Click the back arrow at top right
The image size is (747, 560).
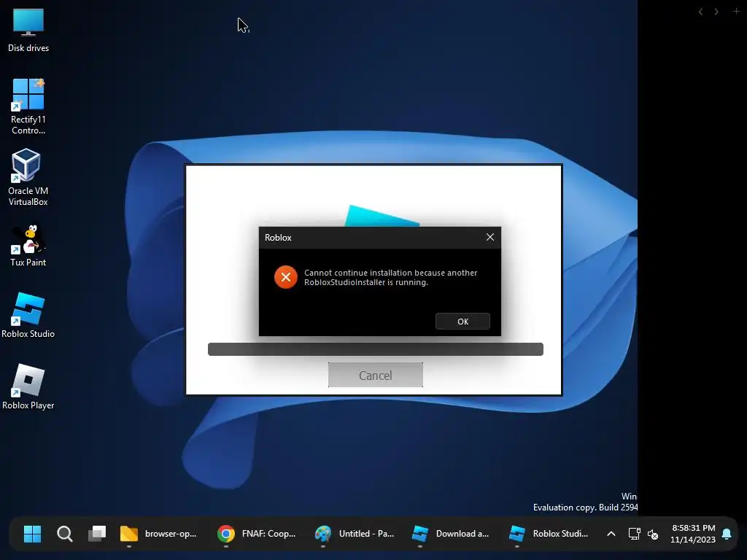coord(700,12)
